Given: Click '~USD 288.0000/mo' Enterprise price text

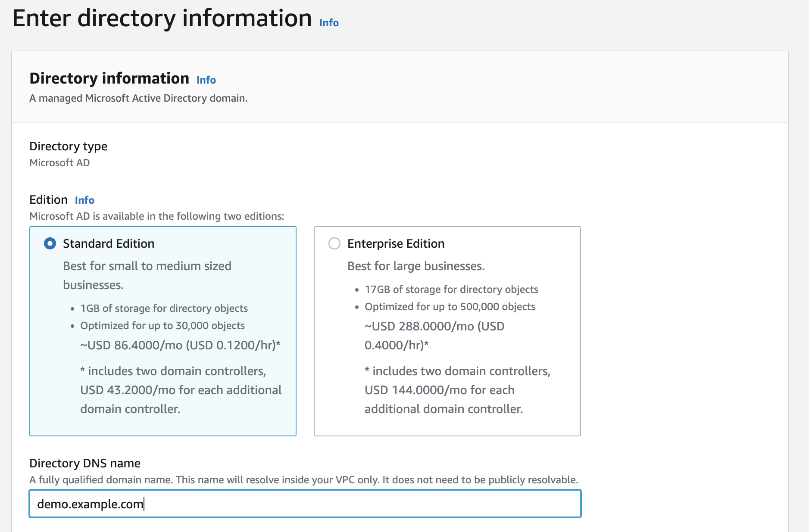Looking at the screenshot, I should (x=434, y=336).
